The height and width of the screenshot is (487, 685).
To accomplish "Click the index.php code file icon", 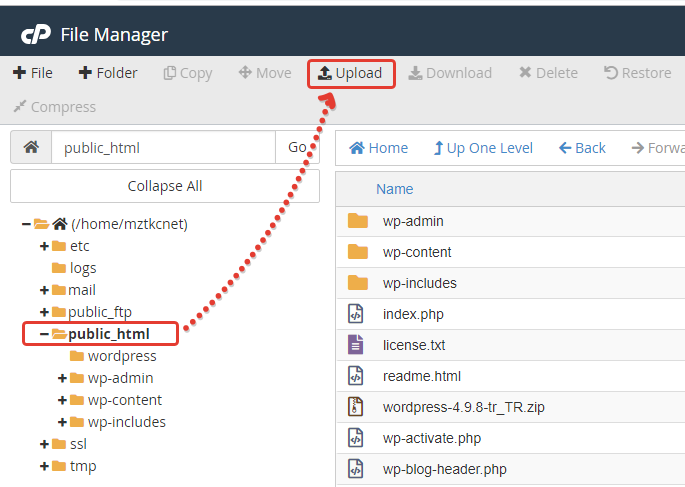I will tap(357, 314).
